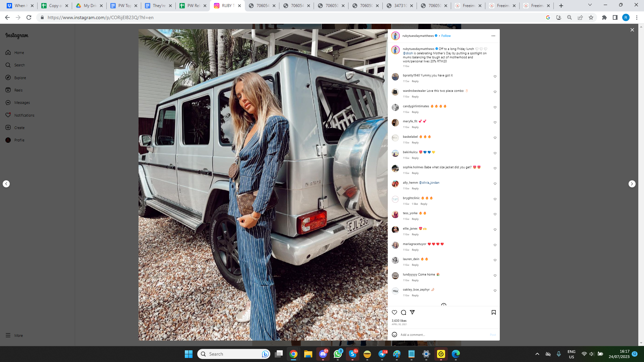Open post options three-dot menu

coord(493,36)
